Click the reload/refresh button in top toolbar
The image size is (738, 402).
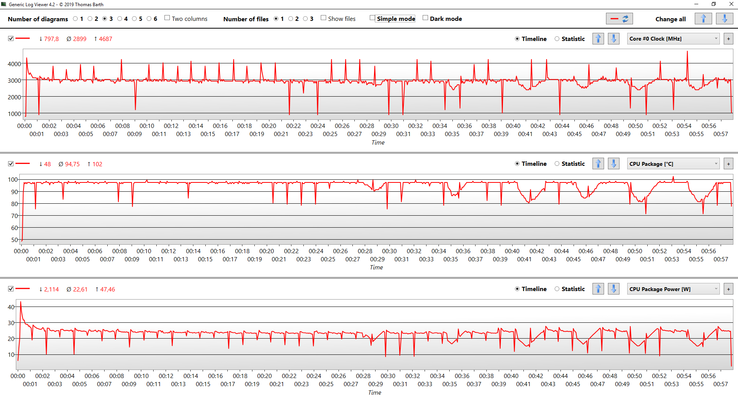tap(620, 18)
